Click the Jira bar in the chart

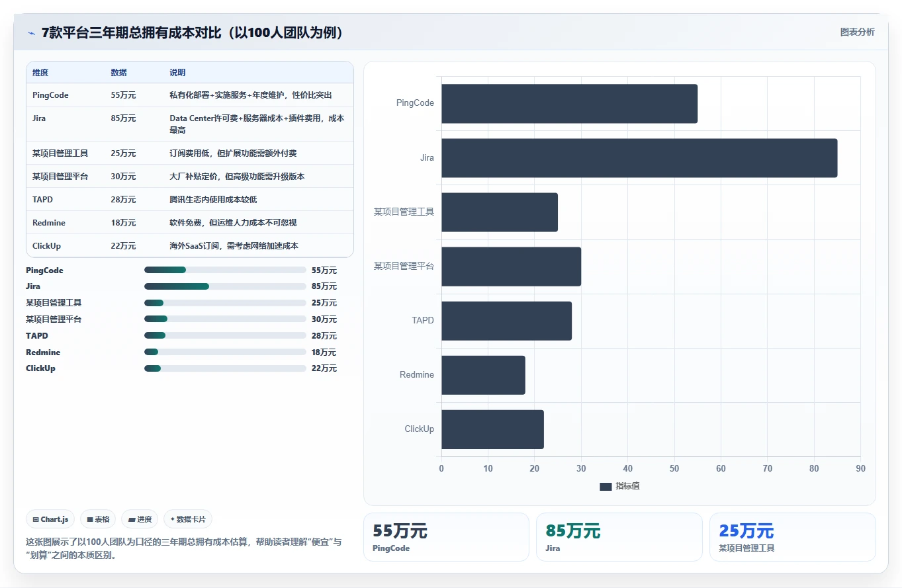pos(639,158)
